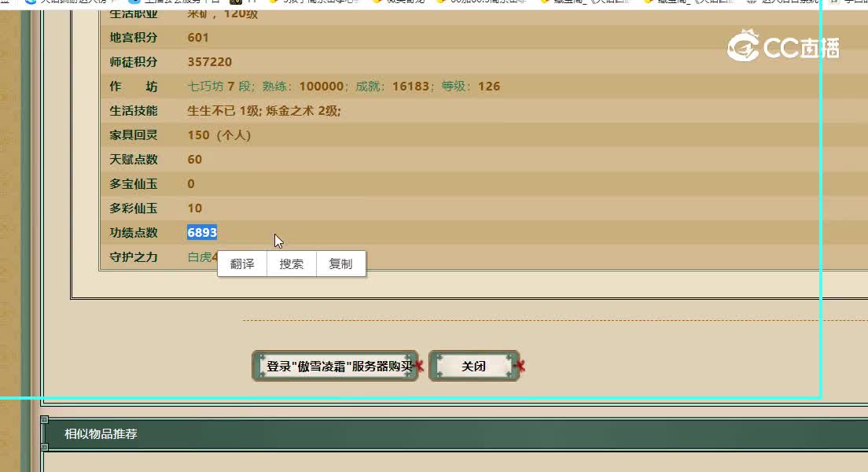
Task: Click the 天赋点数 value 60
Action: (195, 160)
